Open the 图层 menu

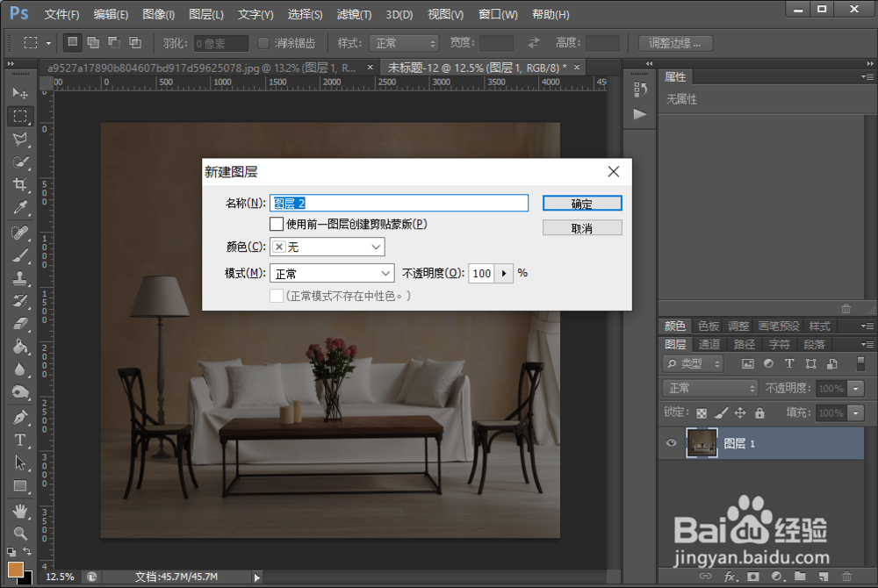[x=206, y=14]
